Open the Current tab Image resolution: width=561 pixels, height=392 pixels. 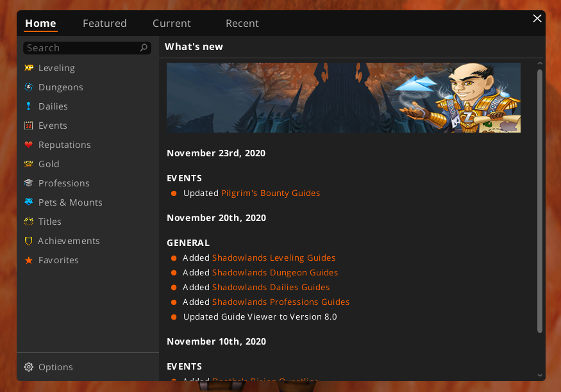(172, 23)
